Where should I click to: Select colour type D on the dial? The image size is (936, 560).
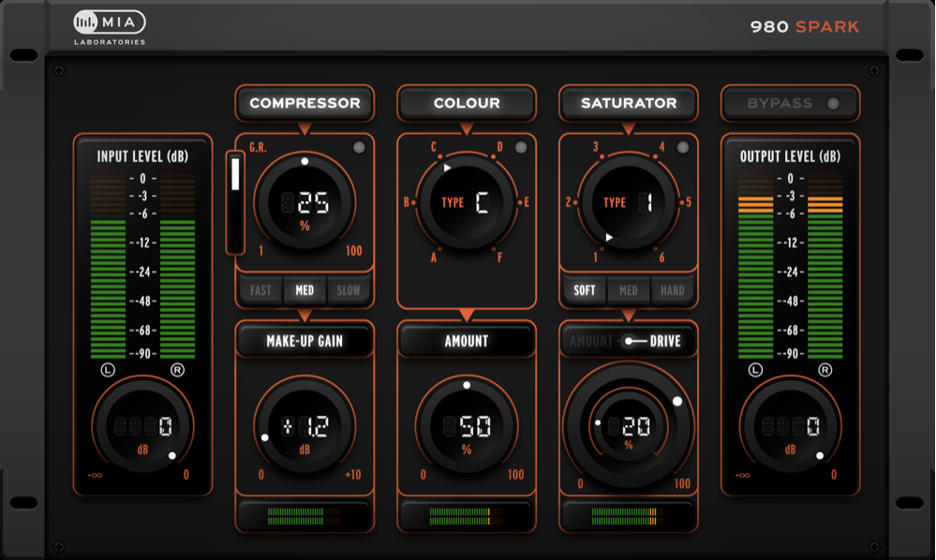(x=499, y=147)
